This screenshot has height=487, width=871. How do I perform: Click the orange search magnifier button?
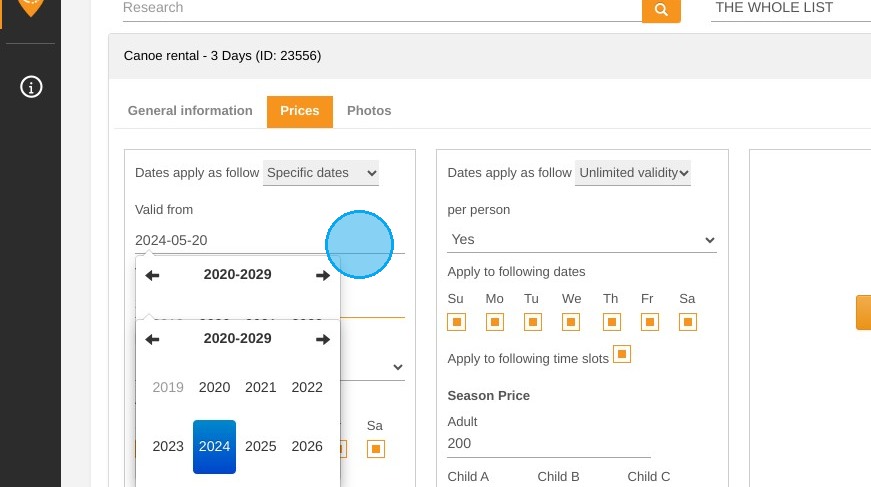point(661,9)
